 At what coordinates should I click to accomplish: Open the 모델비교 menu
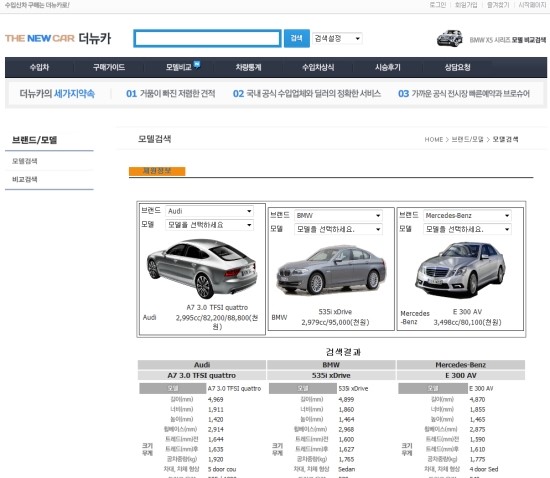(x=179, y=67)
